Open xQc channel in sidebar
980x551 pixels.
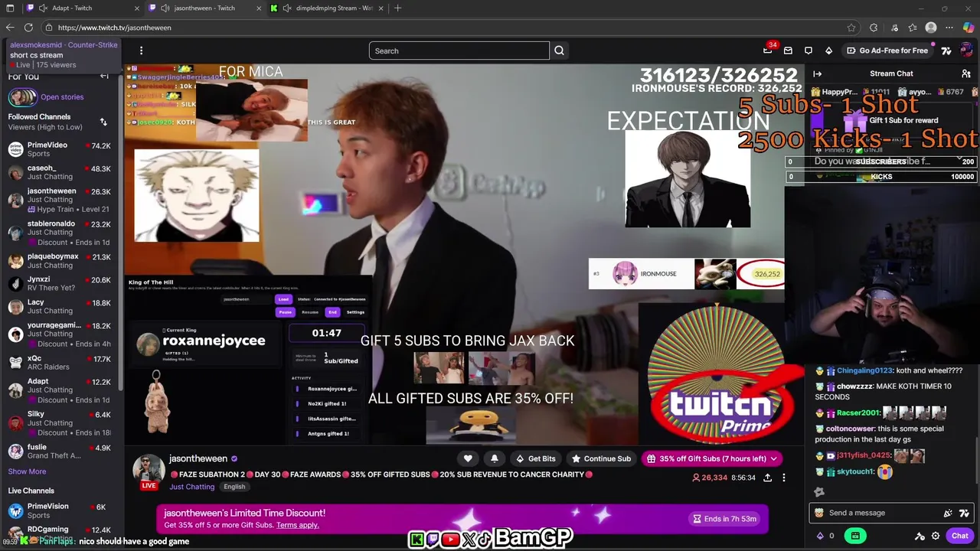[x=60, y=362]
